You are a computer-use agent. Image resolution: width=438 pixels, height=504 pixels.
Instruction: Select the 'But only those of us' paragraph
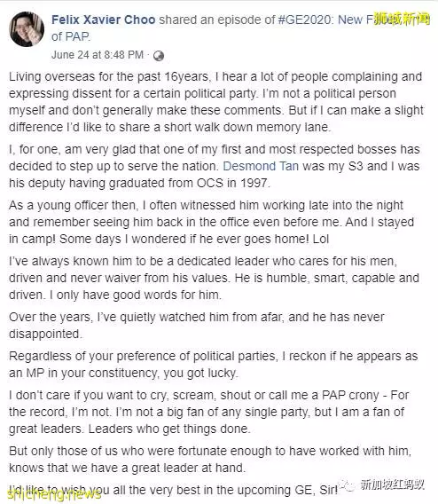point(210,460)
